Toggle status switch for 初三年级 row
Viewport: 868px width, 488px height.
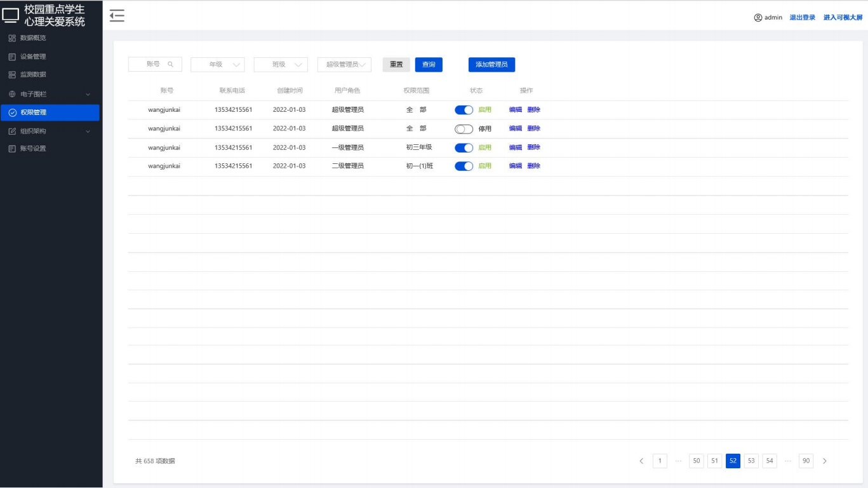pyautogui.click(x=464, y=148)
